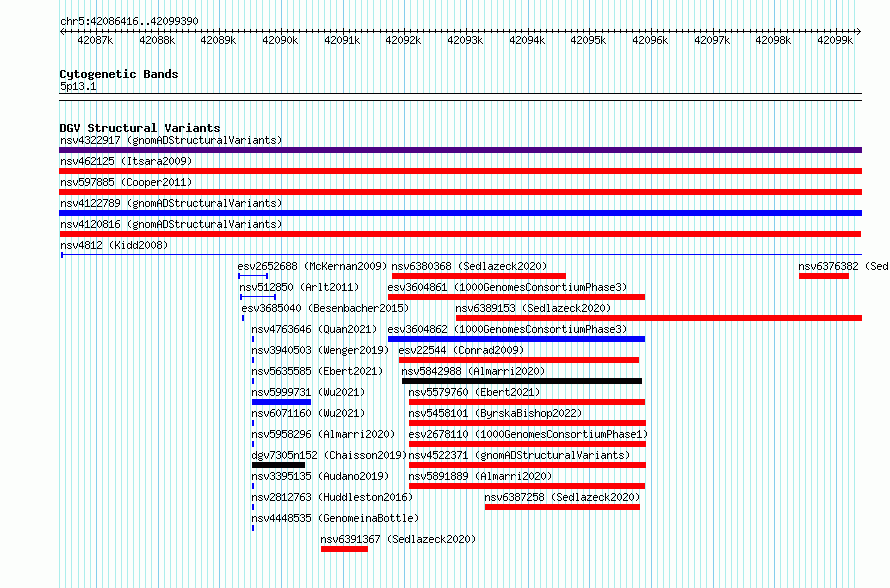Click the 42089k ruler label
The height and width of the screenshot is (588, 890).
(x=218, y=40)
